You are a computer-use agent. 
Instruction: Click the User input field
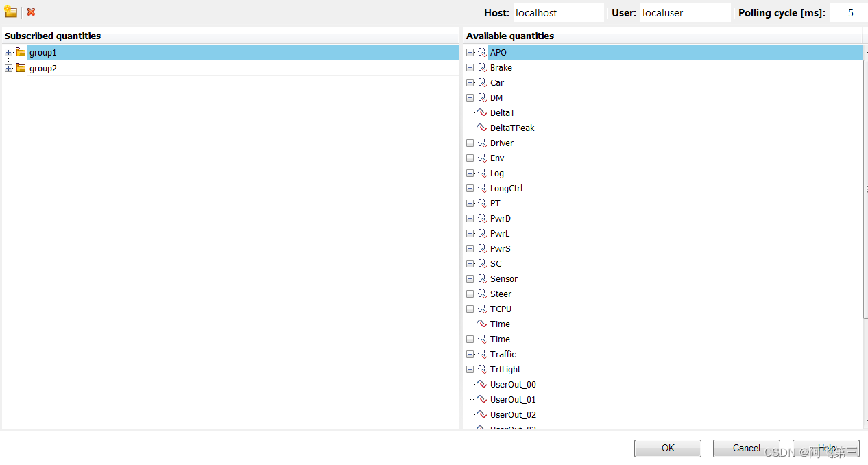[685, 12]
